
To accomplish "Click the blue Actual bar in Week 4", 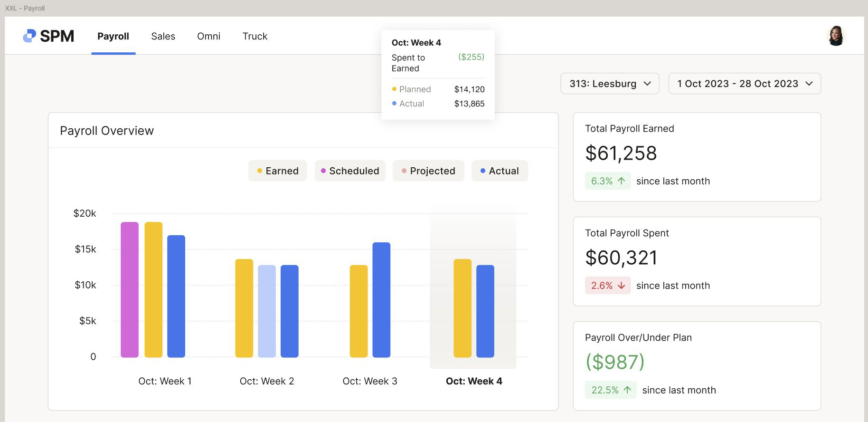I will pyautogui.click(x=485, y=311).
